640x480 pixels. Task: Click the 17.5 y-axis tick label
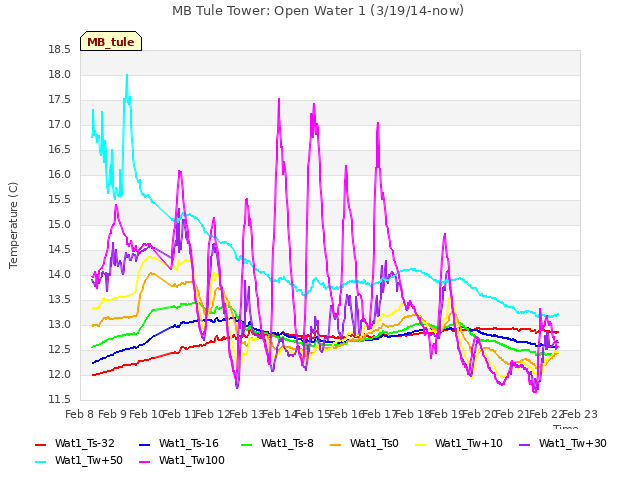point(60,100)
